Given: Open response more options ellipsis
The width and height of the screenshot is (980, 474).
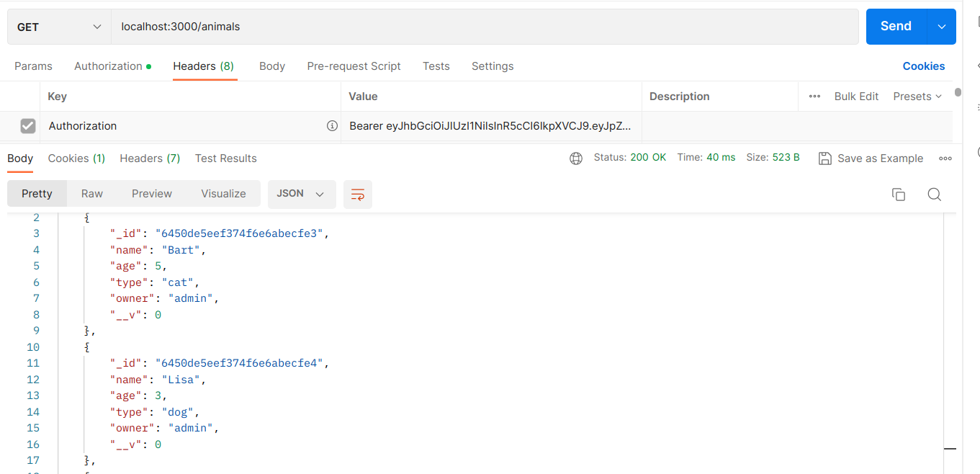Looking at the screenshot, I should point(945,158).
